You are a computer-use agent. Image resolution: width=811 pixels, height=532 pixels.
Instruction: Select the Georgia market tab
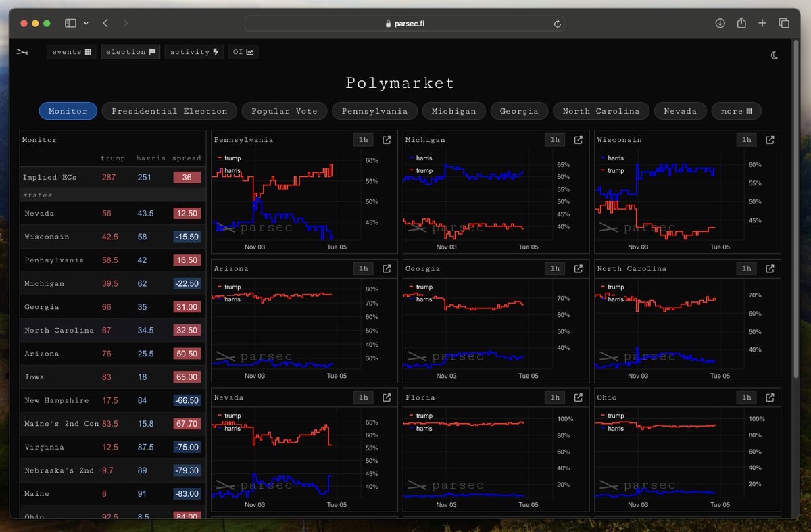click(x=519, y=111)
